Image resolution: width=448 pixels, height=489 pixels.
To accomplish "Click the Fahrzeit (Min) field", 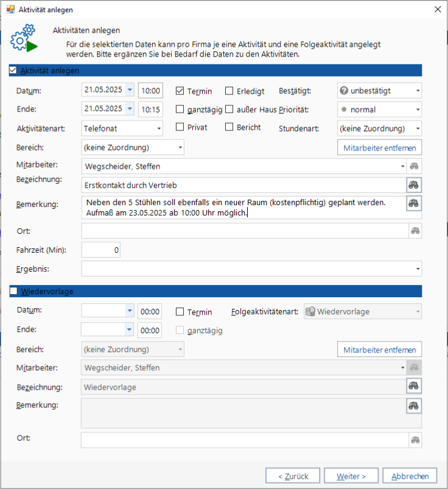I will coord(101,250).
